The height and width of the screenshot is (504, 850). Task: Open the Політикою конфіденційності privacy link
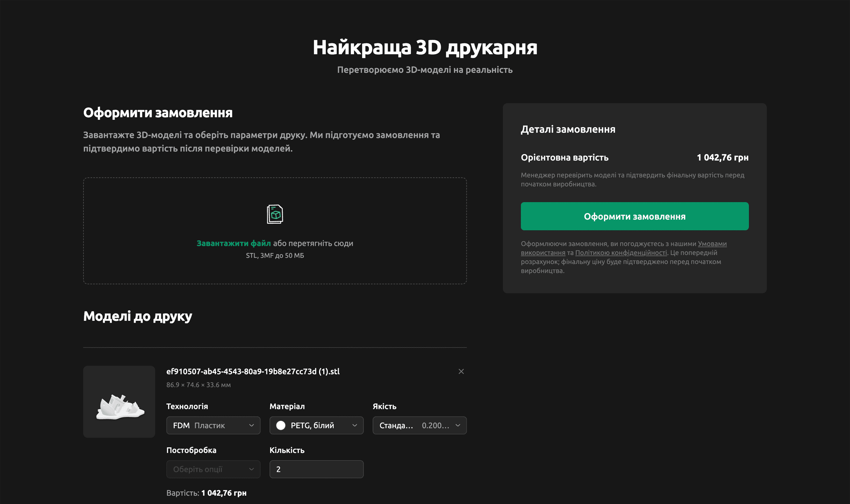click(x=621, y=252)
